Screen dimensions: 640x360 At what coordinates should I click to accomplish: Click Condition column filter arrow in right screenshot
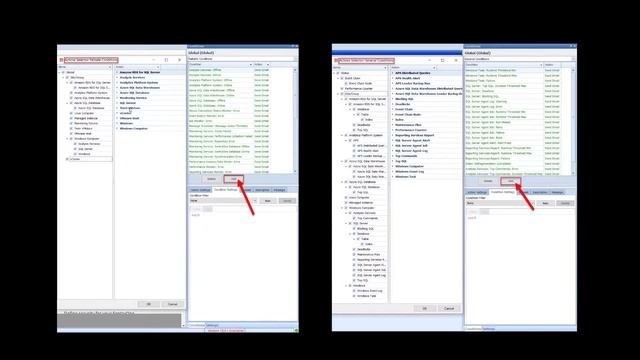[541, 65]
